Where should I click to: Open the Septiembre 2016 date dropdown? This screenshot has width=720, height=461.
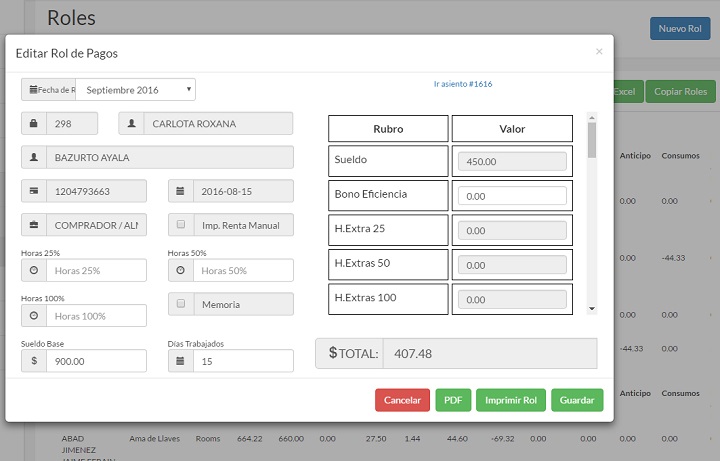(x=135, y=90)
